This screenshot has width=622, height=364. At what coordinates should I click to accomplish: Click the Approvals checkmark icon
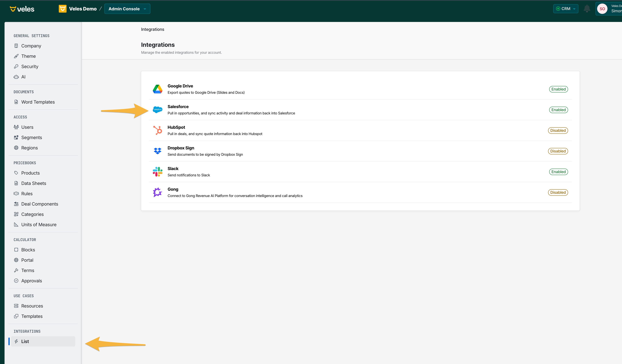[16, 281]
